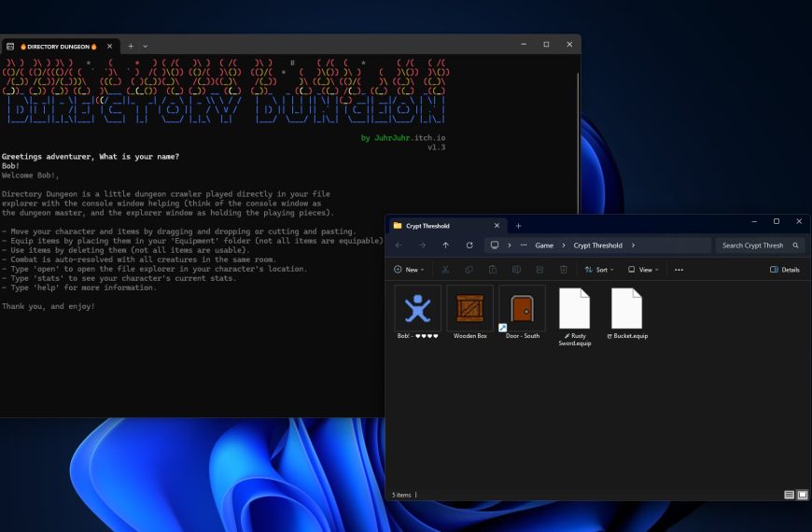The height and width of the screenshot is (532, 812).
Task: Click the This PC monitor icon in address bar
Action: 495,245
